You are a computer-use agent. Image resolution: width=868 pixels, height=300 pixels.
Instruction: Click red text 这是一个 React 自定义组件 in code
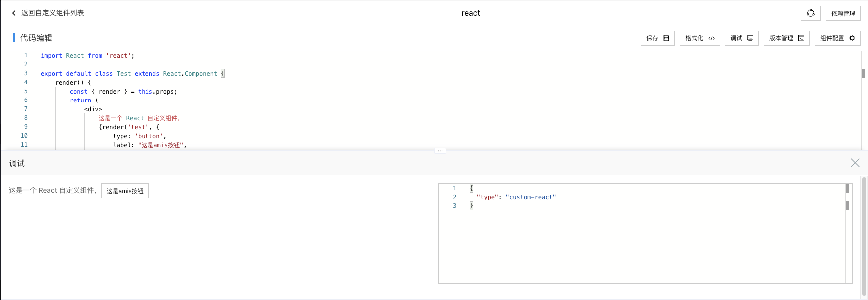(139, 118)
